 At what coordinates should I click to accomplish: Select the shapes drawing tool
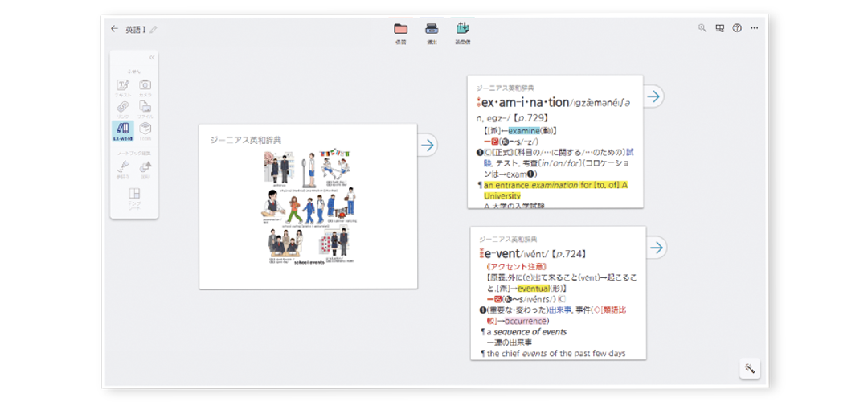(x=145, y=168)
